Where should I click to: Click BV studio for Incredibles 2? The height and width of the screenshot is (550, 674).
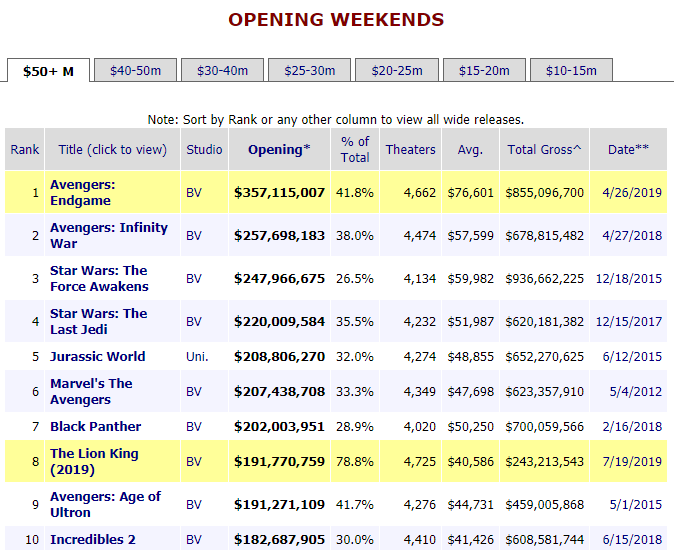click(194, 540)
